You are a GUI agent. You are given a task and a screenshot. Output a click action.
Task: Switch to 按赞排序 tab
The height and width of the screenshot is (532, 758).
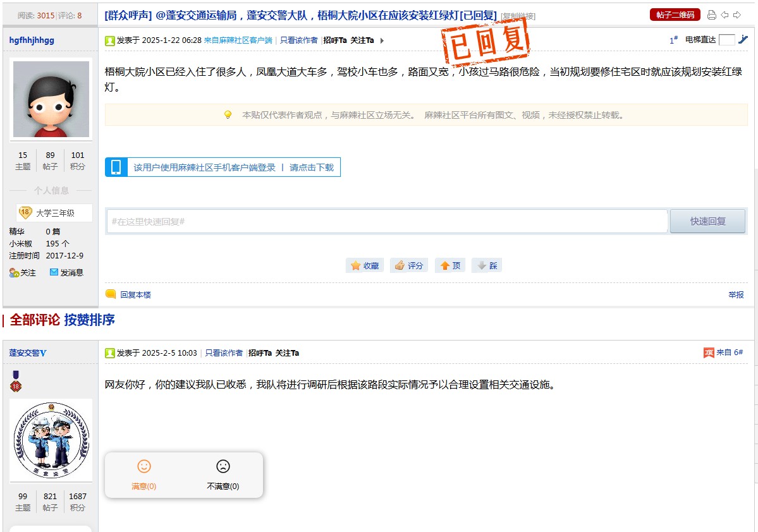[89, 320]
